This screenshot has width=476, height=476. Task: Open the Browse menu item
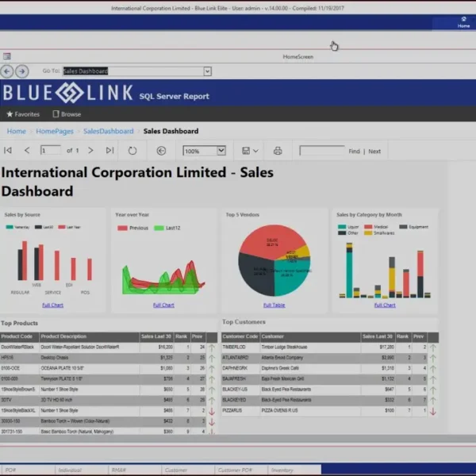coord(67,114)
